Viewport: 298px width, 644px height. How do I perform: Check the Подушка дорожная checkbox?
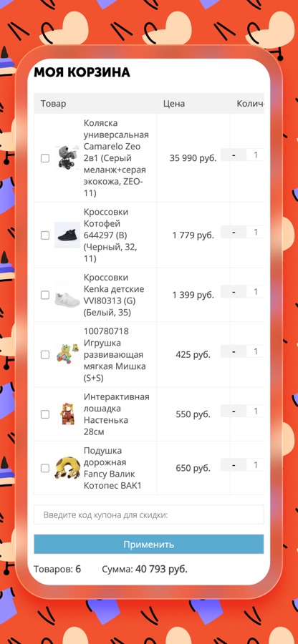pyautogui.click(x=45, y=468)
